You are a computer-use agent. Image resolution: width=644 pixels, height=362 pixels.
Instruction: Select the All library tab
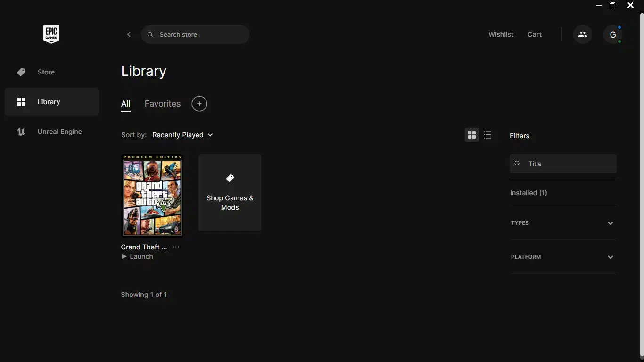[125, 104]
